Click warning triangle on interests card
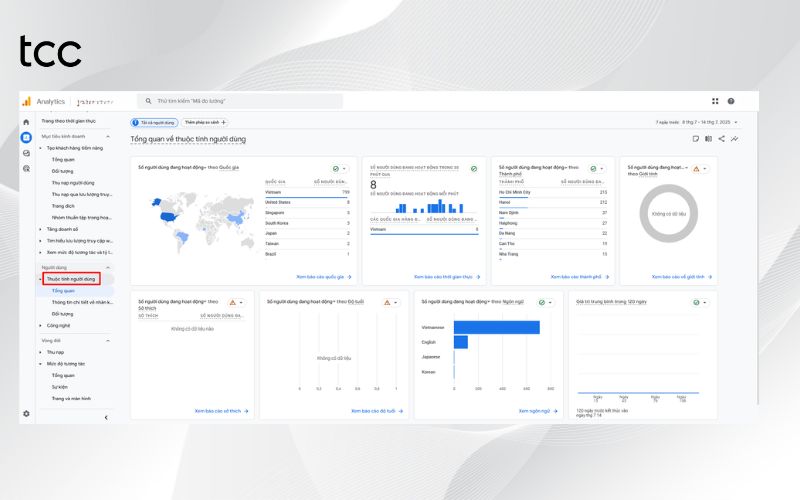Screen dimensions: 800x500 (233, 303)
